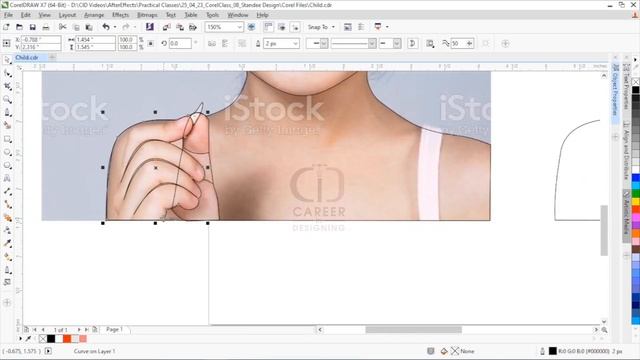Image resolution: width=640 pixels, height=360 pixels.
Task: Select the Transparency tool in the toolbox
Action: 7,231
